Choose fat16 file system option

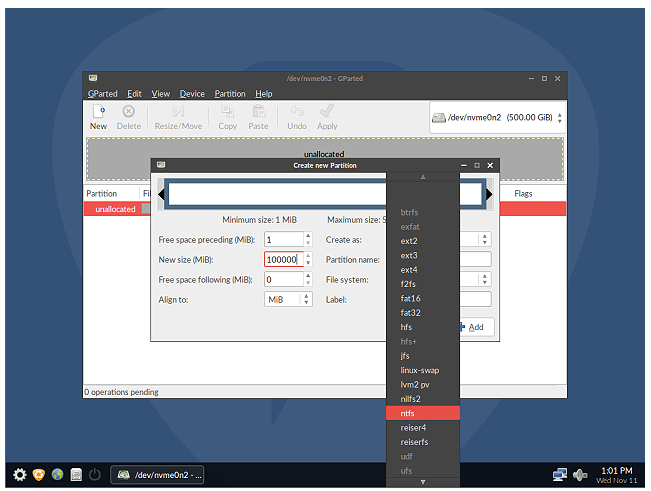click(x=423, y=298)
